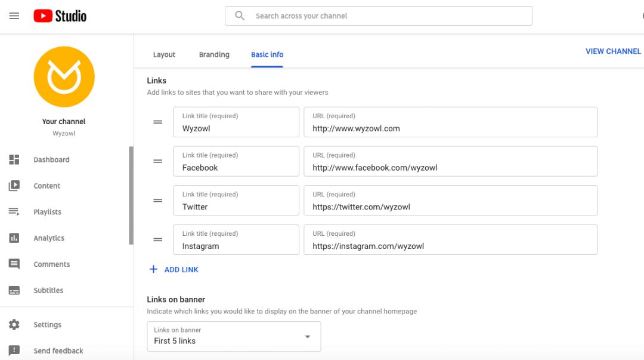Grab the drag handle for Facebook link
The width and height of the screenshot is (644, 360).
(157, 161)
